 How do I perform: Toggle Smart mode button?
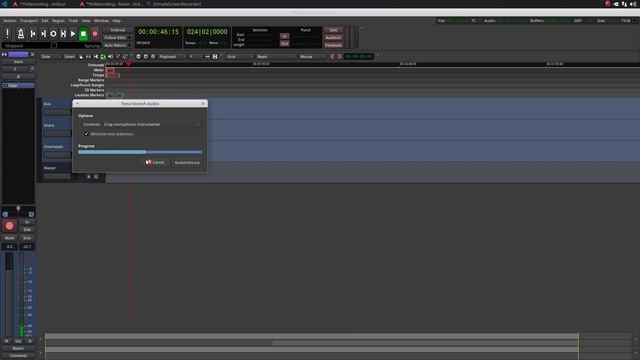(x=69, y=57)
